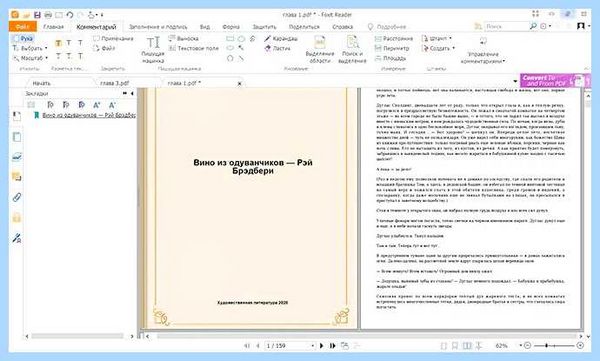Select the Text box tool (Текстовое поле)
The width and height of the screenshot is (600, 361).
(194, 48)
